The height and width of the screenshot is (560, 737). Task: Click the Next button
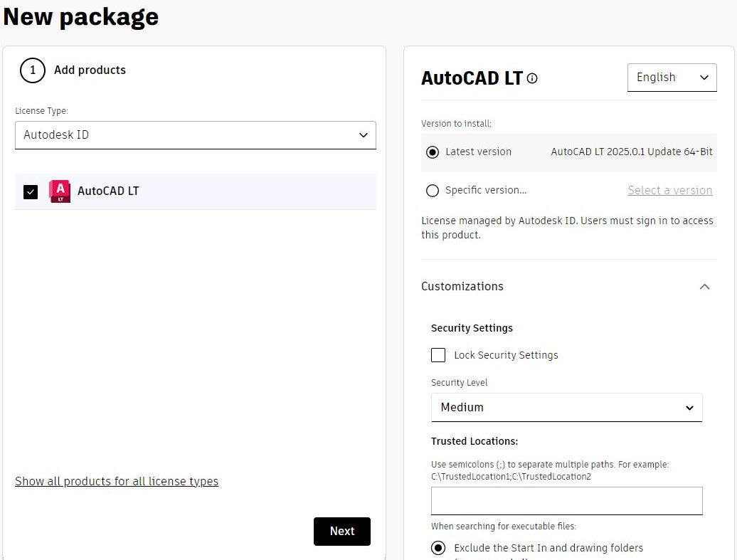[342, 532]
